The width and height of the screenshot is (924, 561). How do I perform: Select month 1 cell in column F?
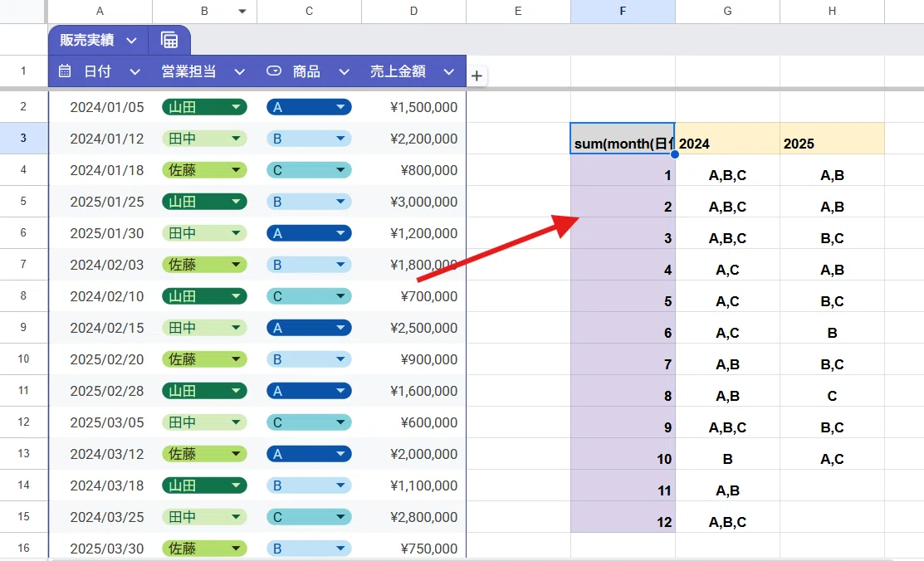623,170
